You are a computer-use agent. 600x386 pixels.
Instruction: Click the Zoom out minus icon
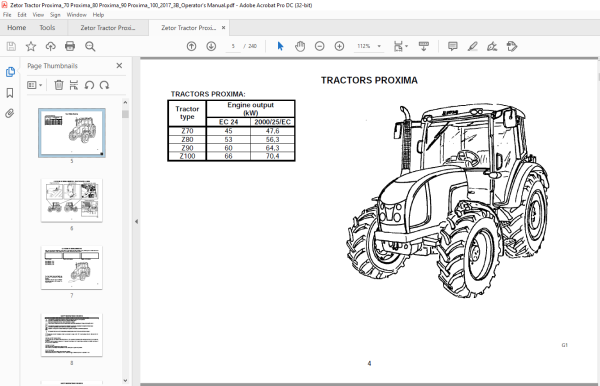click(320, 46)
